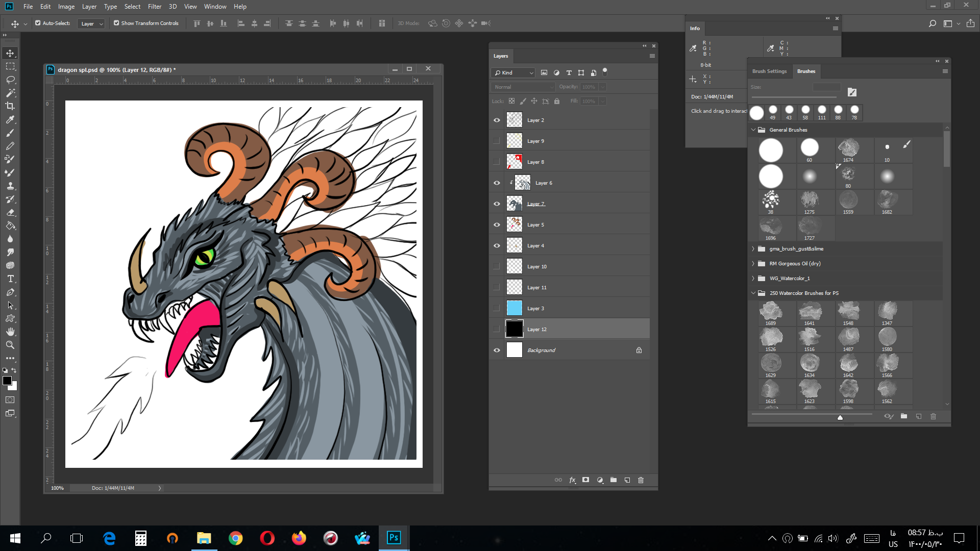Hide Layer 4 visibility eye
The width and height of the screenshot is (980, 551).
click(497, 245)
